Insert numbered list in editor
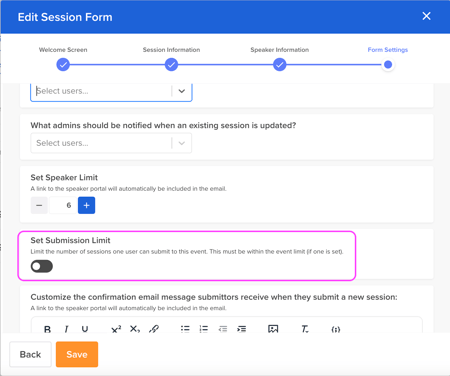Viewport: 450px width, 376px height. pos(204,329)
